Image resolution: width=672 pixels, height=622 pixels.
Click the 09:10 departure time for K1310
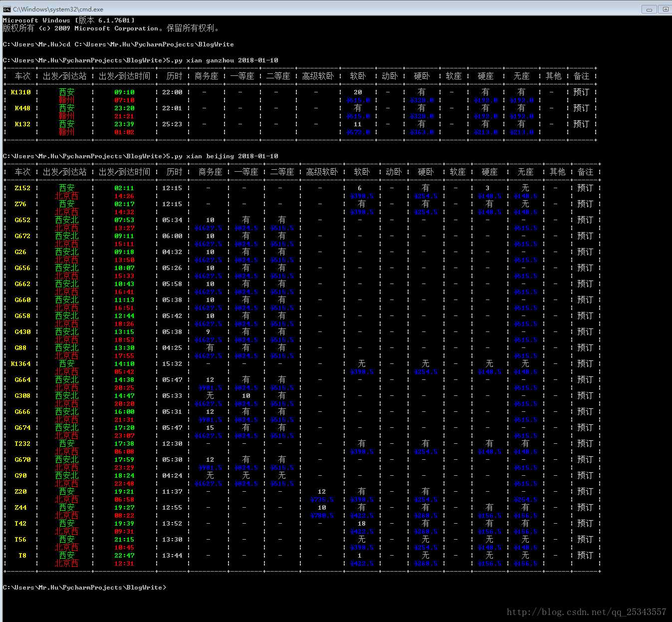click(x=124, y=92)
